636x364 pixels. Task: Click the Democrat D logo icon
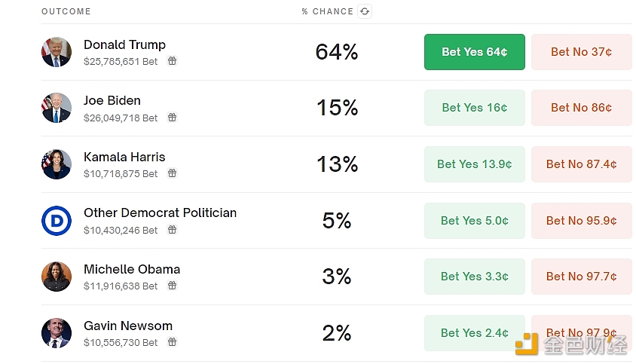click(57, 221)
